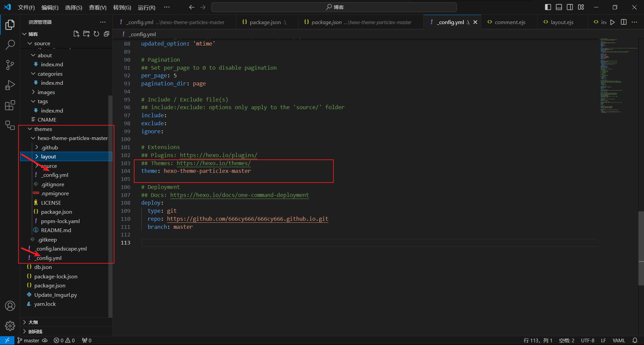Screen dimensions: 644x345
Task: Open explorer views and more actions menu
Action: click(x=103, y=22)
